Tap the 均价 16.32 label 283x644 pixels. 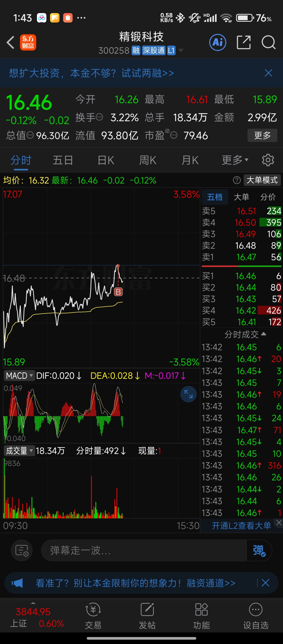point(26,180)
